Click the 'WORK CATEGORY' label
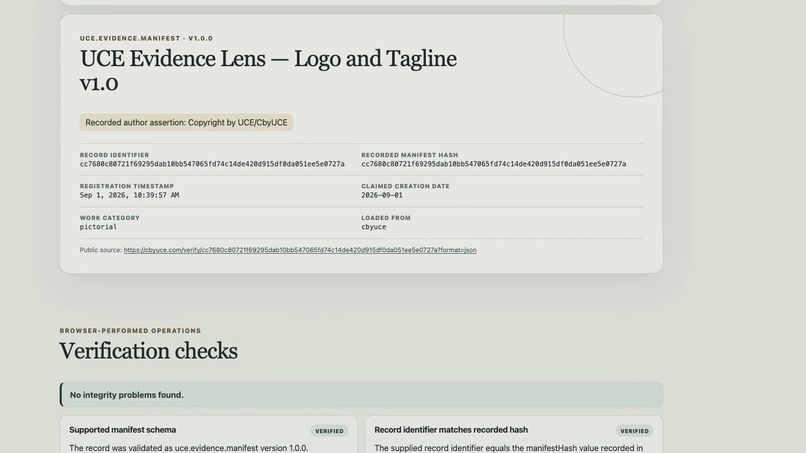The width and height of the screenshot is (806, 453). (109, 218)
